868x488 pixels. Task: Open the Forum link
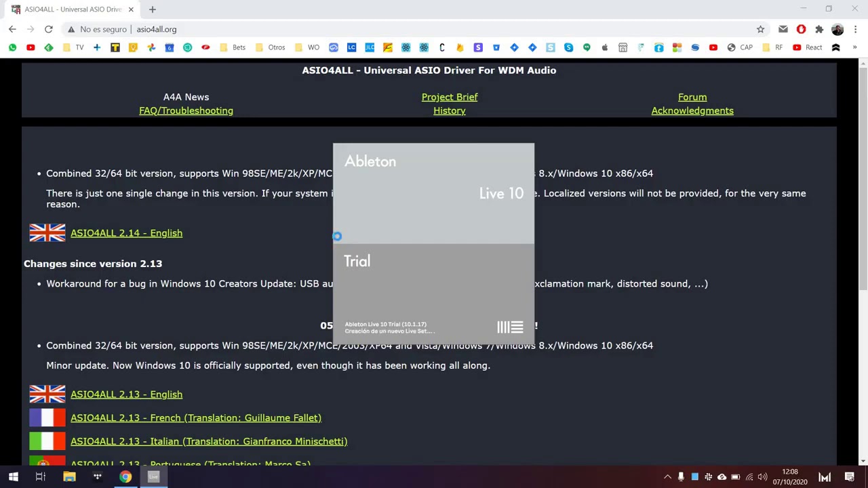[692, 97]
